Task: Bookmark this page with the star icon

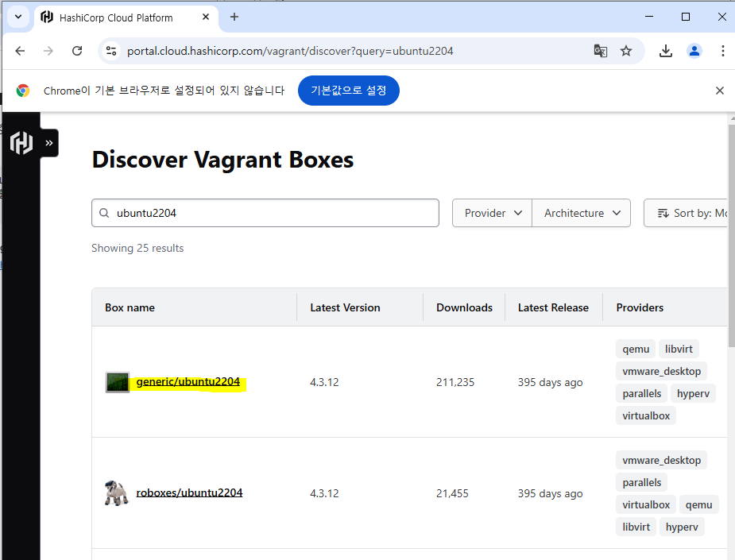Action: (626, 51)
